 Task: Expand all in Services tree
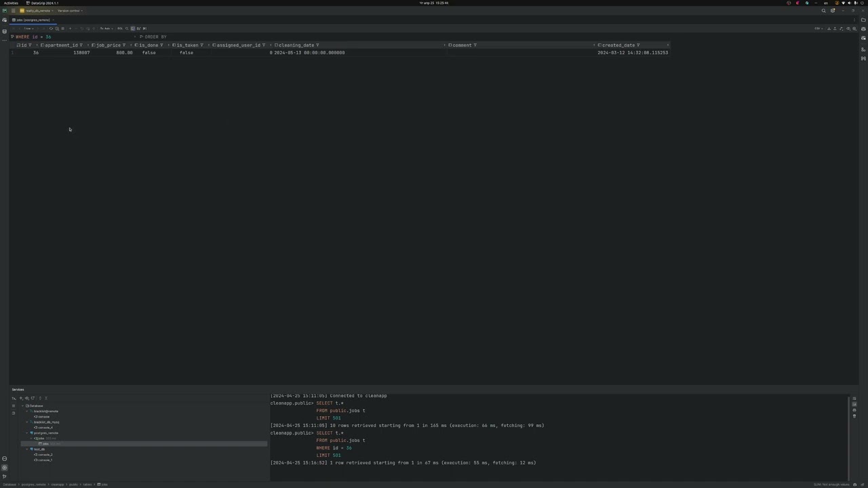40,399
